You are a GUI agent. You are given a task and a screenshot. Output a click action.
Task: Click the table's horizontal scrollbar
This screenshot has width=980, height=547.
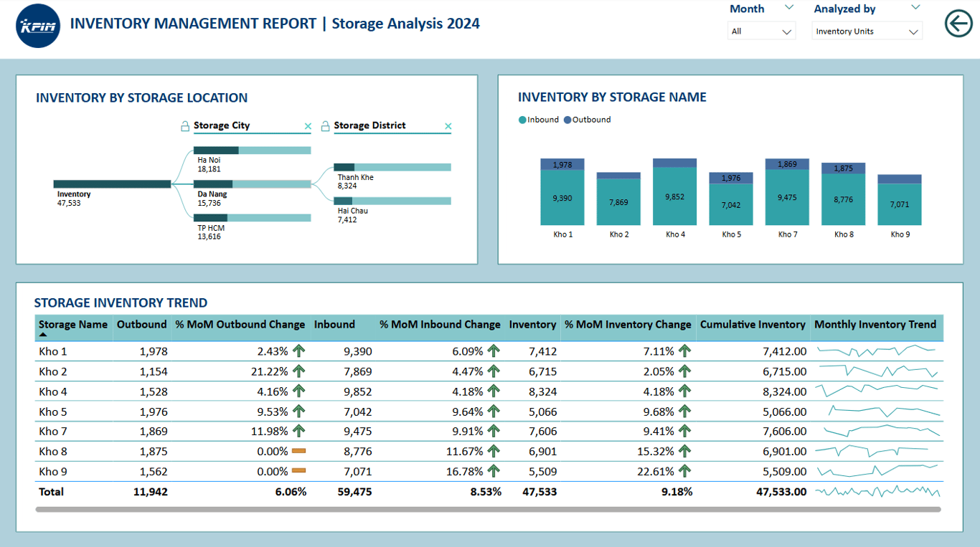(x=488, y=510)
